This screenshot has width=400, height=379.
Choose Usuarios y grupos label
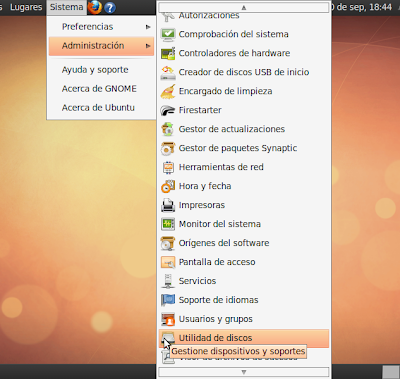pyautogui.click(x=216, y=319)
